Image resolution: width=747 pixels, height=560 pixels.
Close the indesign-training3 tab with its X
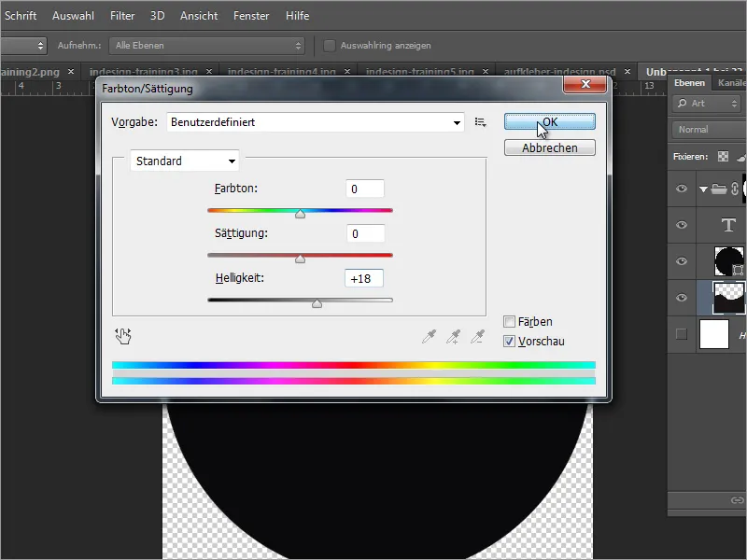click(x=208, y=72)
